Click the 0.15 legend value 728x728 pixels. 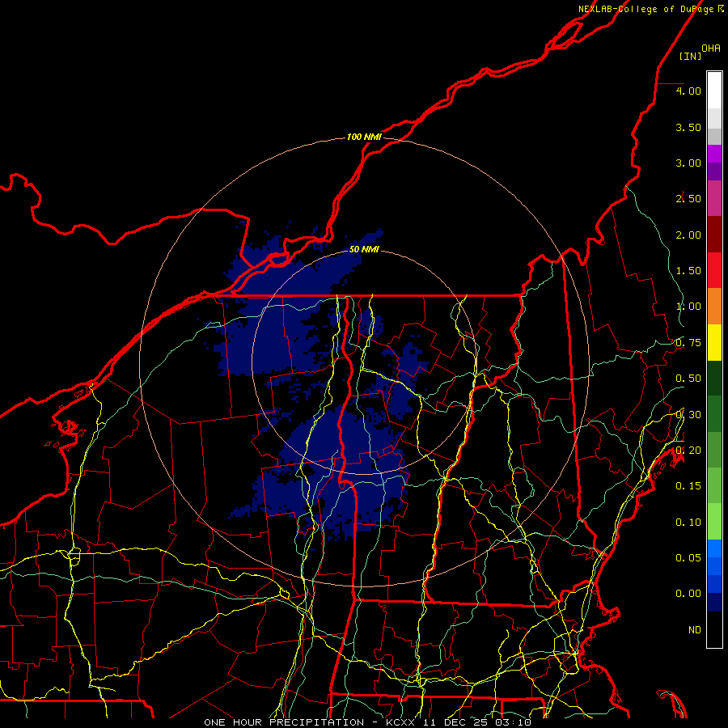tap(688, 486)
